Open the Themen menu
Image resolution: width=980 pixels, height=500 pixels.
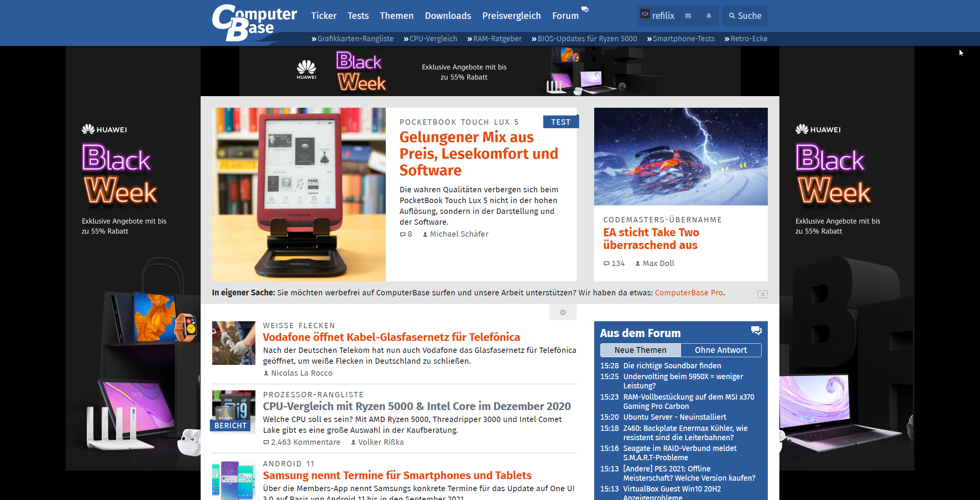(397, 16)
